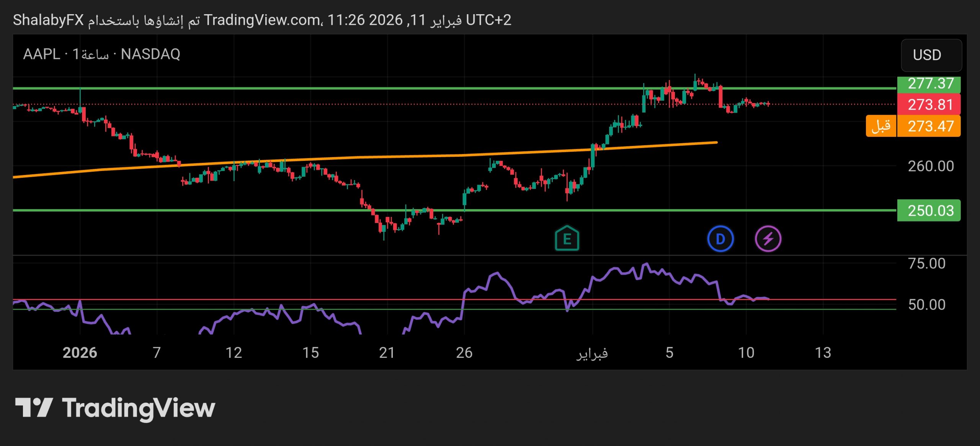Click the 75.00 RSI scale label
This screenshot has height=446, width=980.
(926, 264)
